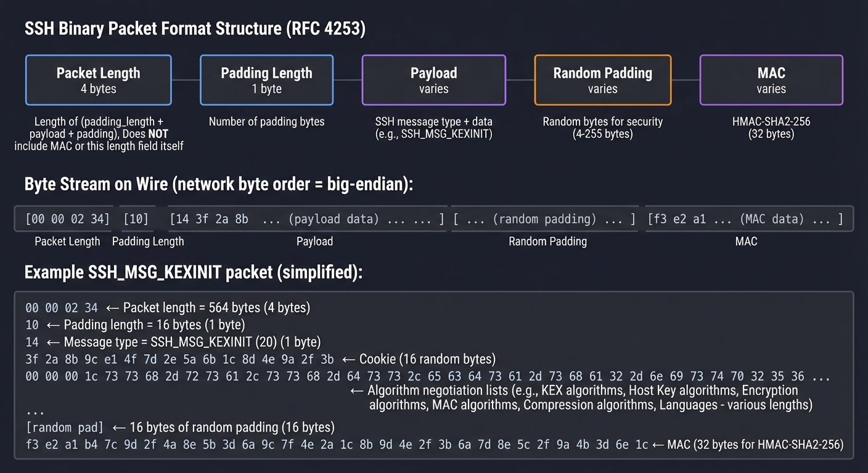This screenshot has height=473, width=868.
Task: Select the Random Padding block
Action: (x=602, y=79)
